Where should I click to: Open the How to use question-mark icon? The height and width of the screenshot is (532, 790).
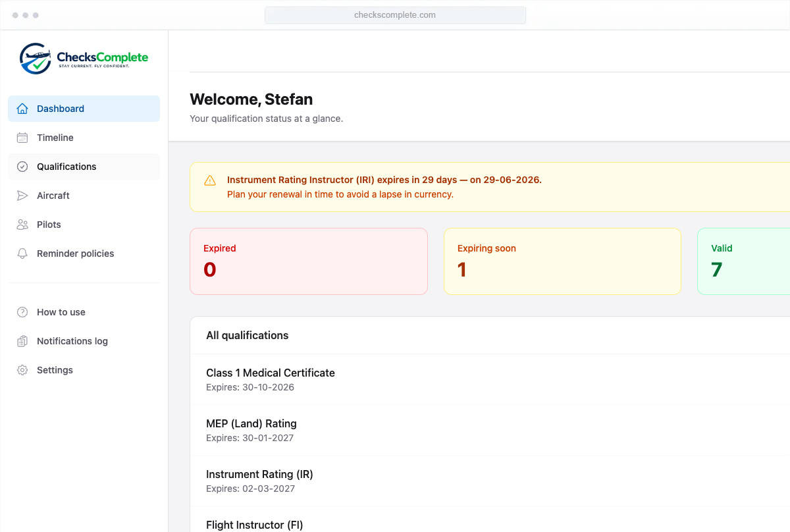click(22, 312)
